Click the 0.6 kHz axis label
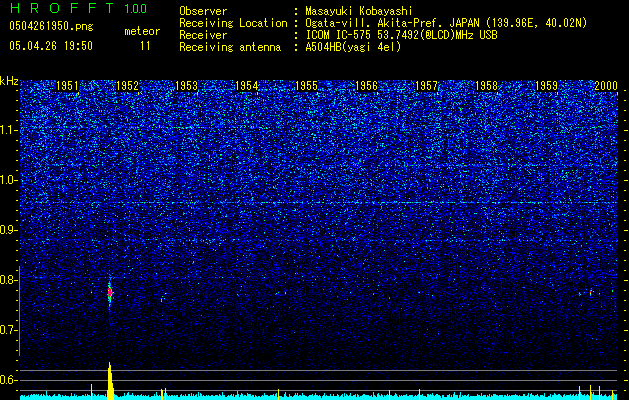629x400 pixels. pyautogui.click(x=9, y=380)
